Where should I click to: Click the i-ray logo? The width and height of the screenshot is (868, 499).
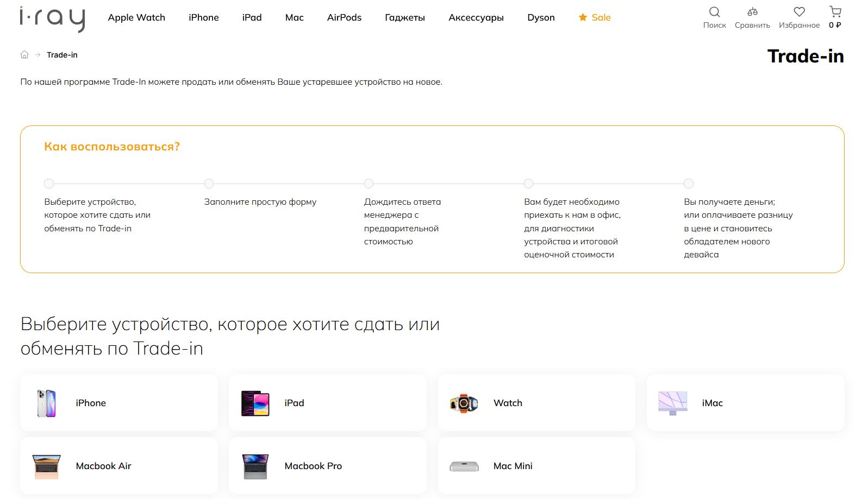[52, 19]
